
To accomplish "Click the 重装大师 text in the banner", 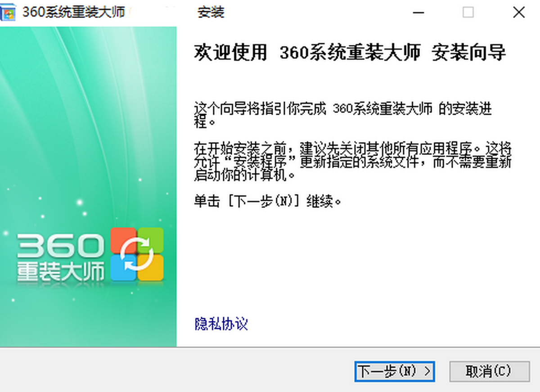I will (x=61, y=271).
